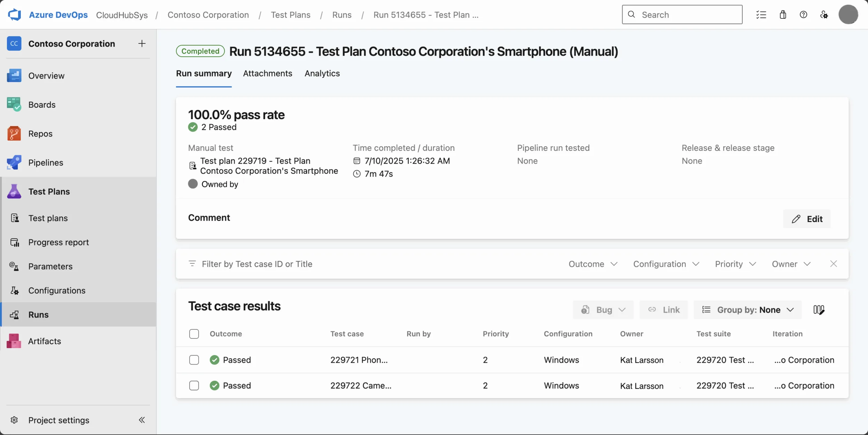This screenshot has height=435, width=868.
Task: Check the first Passed test case row
Action: 194,360
